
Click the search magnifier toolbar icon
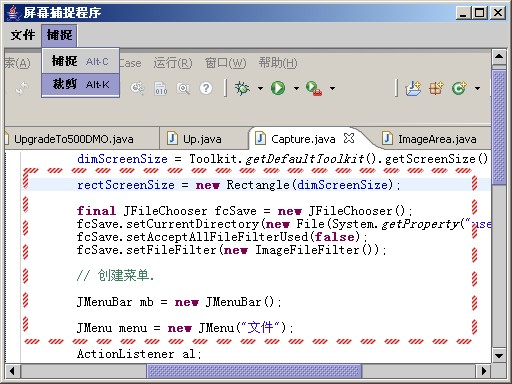point(183,89)
